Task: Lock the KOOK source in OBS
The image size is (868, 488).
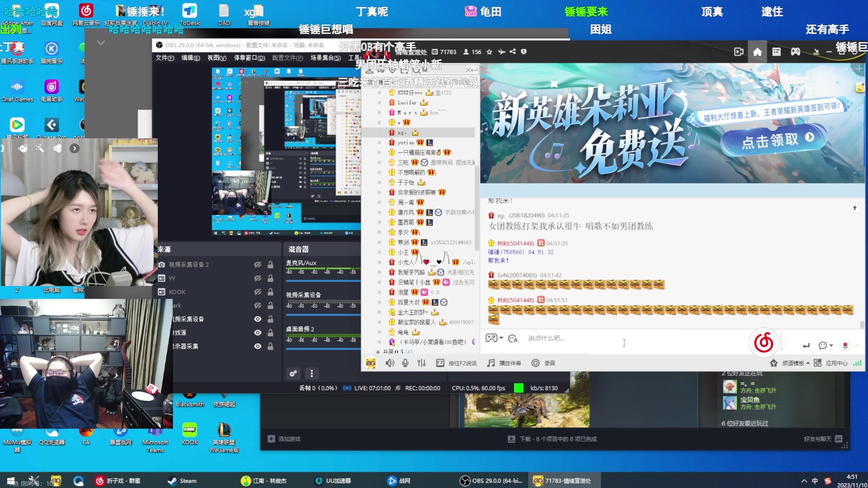Action: 270,292
